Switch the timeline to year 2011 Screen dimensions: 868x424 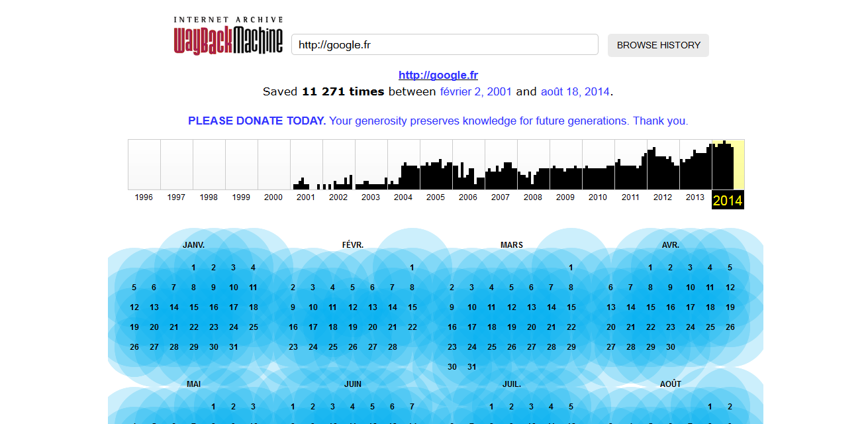pyautogui.click(x=630, y=197)
